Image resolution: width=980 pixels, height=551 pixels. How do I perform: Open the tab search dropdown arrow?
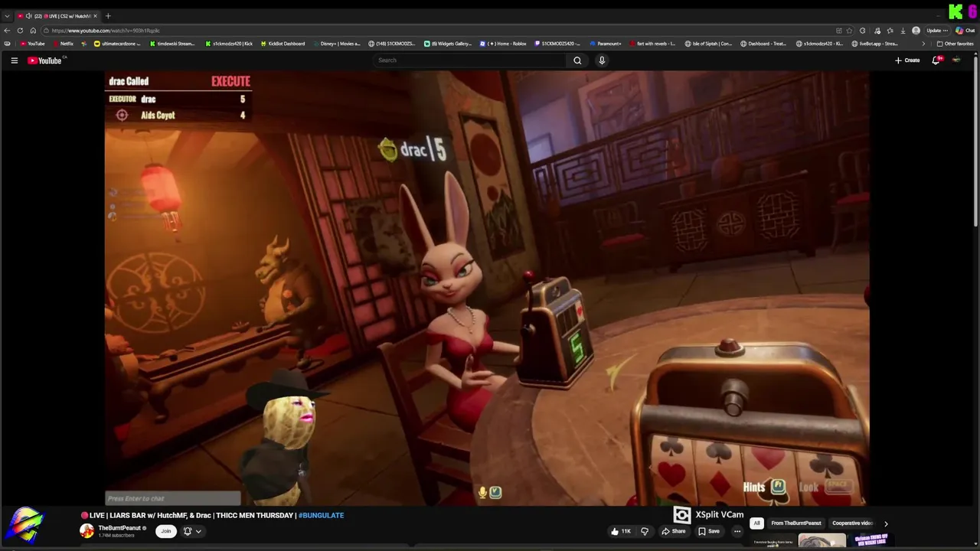click(7, 16)
